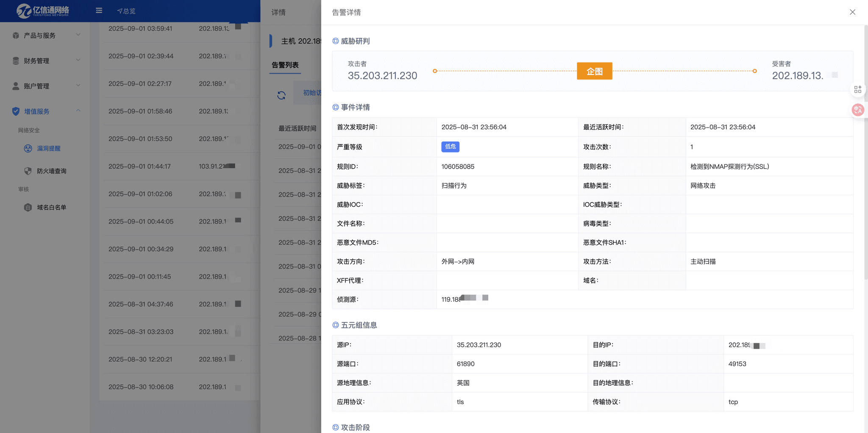Click the refresh icon in alarm list
The height and width of the screenshot is (433, 868).
pos(281,95)
